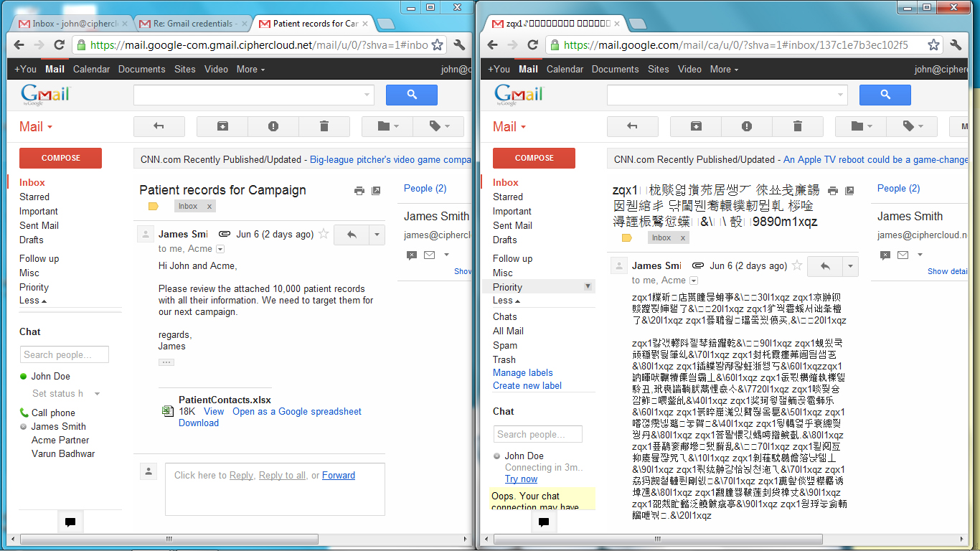This screenshot has height=551, width=980.
Task: Remove the Inbox label chip from the email
Action: pos(209,206)
